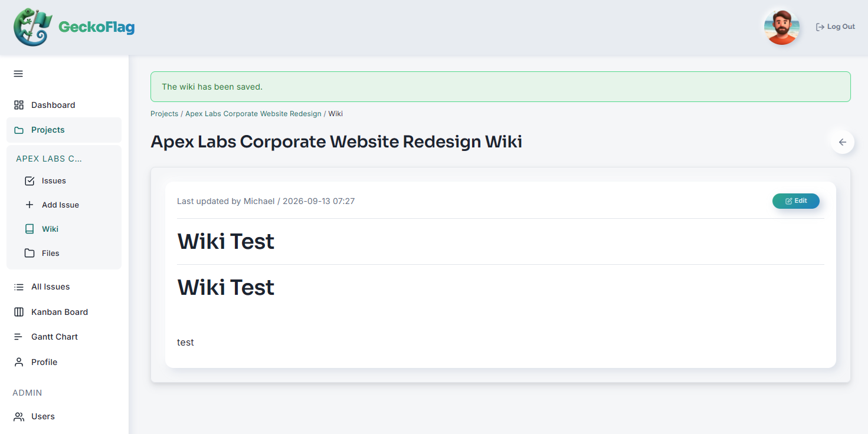Click the Log Out link

pos(836,27)
